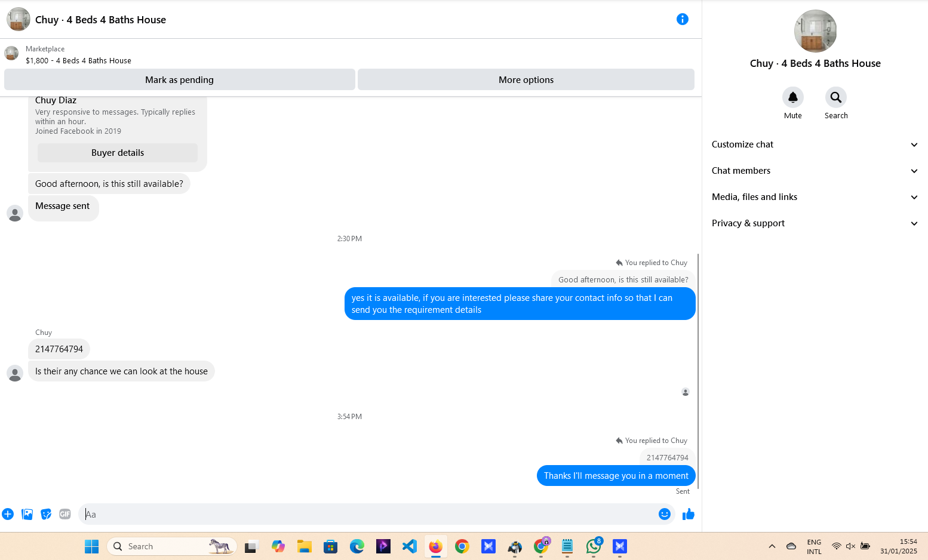This screenshot has height=560, width=928.
Task: Expand the Chat members section
Action: [x=815, y=171]
